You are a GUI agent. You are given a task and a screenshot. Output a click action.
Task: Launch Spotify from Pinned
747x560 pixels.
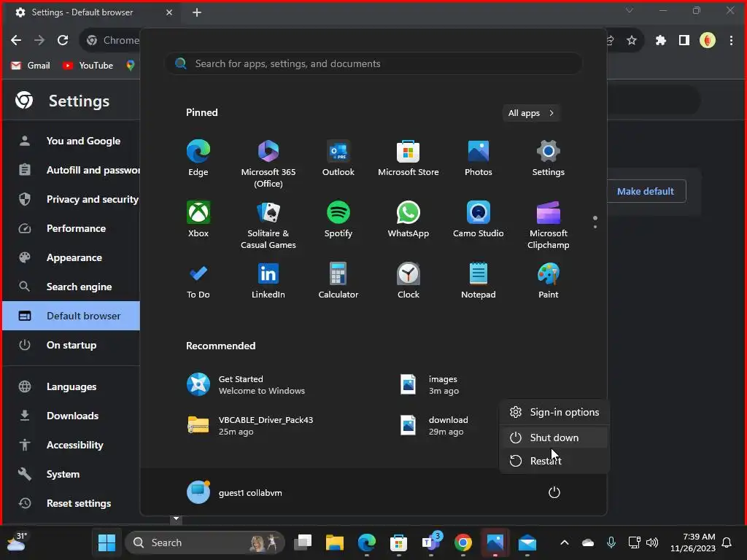[x=338, y=219]
